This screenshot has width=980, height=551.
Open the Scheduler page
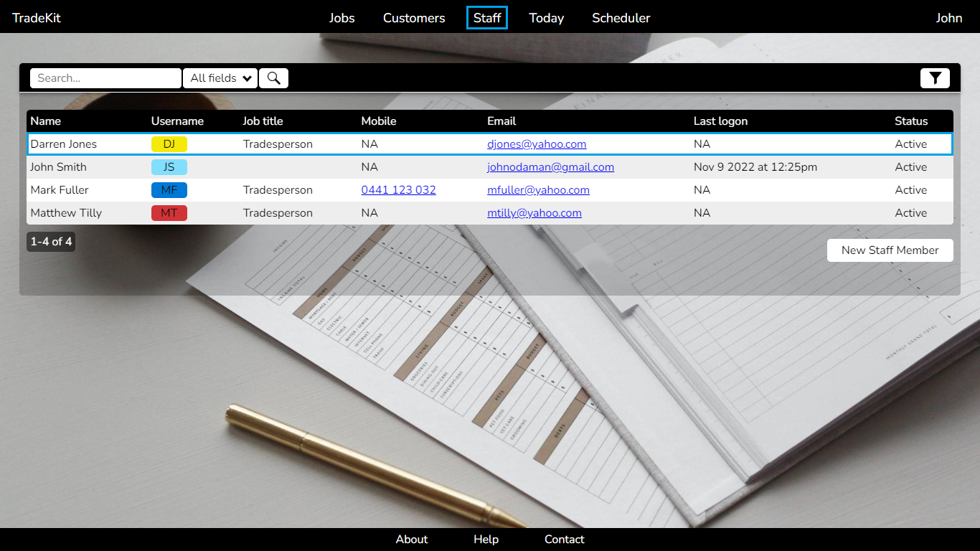coord(621,18)
